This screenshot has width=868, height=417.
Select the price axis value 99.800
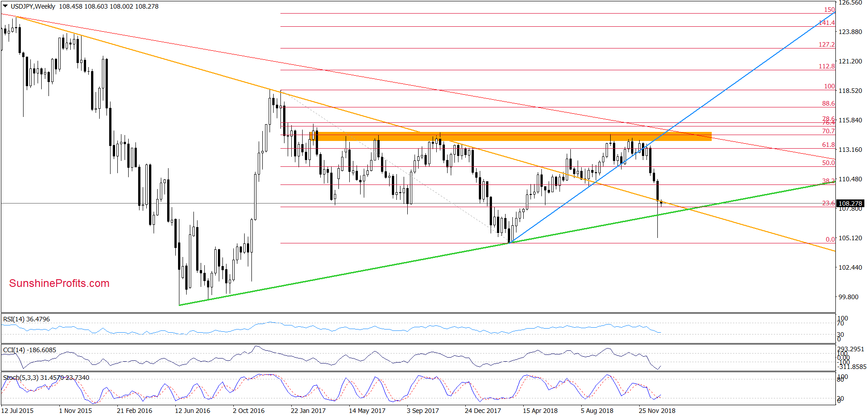(x=849, y=297)
